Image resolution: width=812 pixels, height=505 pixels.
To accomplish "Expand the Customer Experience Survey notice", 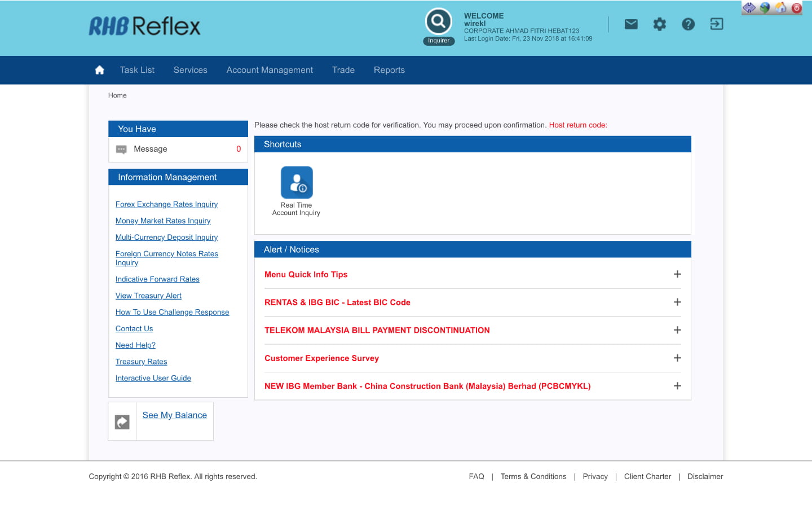I will (677, 358).
